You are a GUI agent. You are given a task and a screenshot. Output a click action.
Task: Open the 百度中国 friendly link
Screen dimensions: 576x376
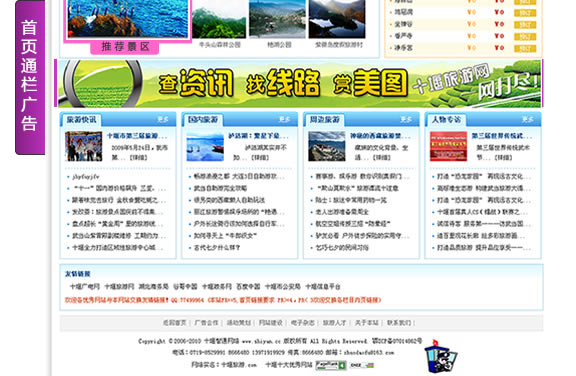[x=248, y=286]
